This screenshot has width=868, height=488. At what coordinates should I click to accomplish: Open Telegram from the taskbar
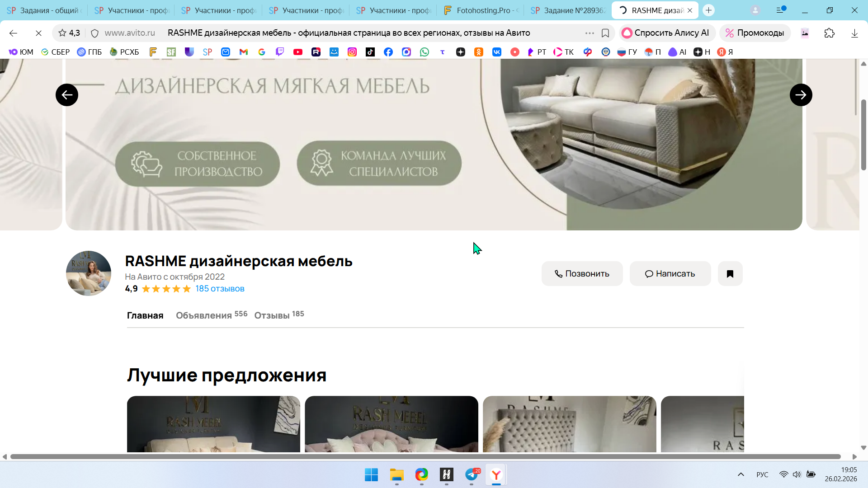(472, 475)
